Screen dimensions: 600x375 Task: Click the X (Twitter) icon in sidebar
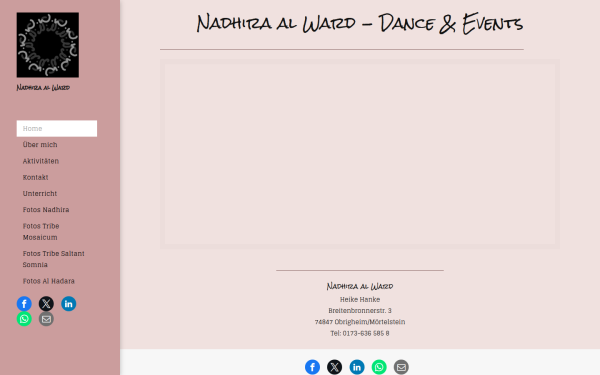[x=46, y=304]
